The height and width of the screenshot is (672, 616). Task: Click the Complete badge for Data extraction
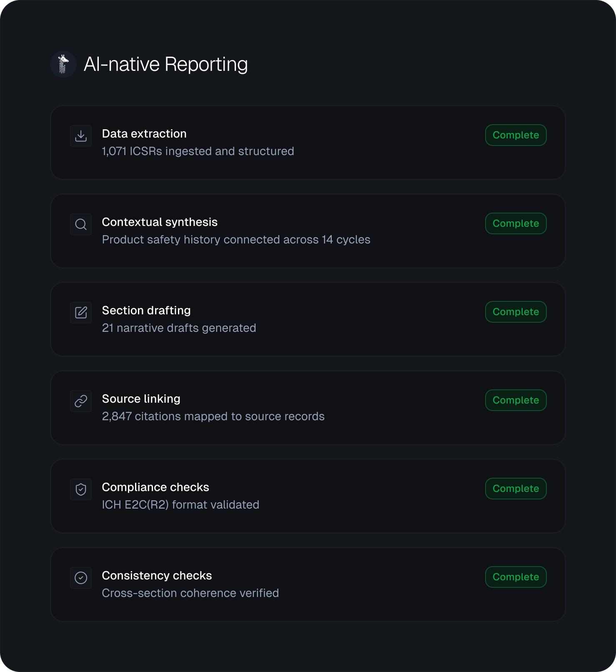516,135
